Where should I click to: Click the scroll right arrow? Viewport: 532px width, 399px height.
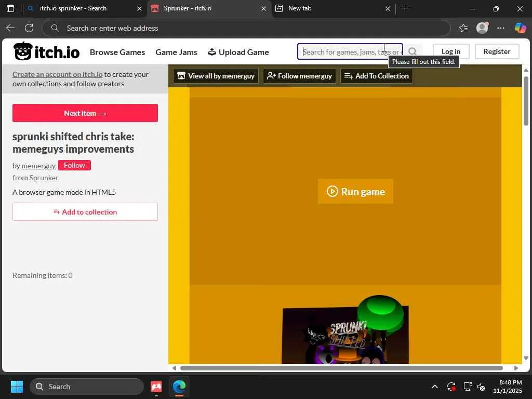516,368
